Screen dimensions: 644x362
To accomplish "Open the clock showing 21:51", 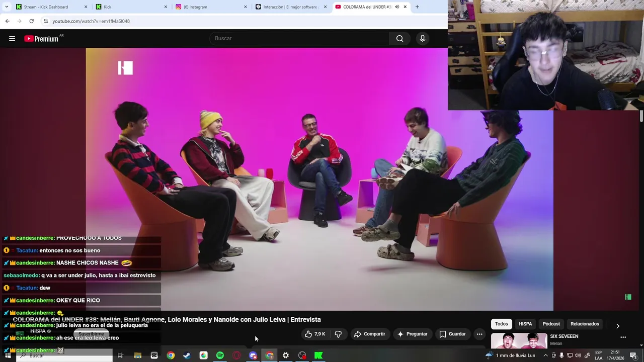I will pyautogui.click(x=615, y=355).
